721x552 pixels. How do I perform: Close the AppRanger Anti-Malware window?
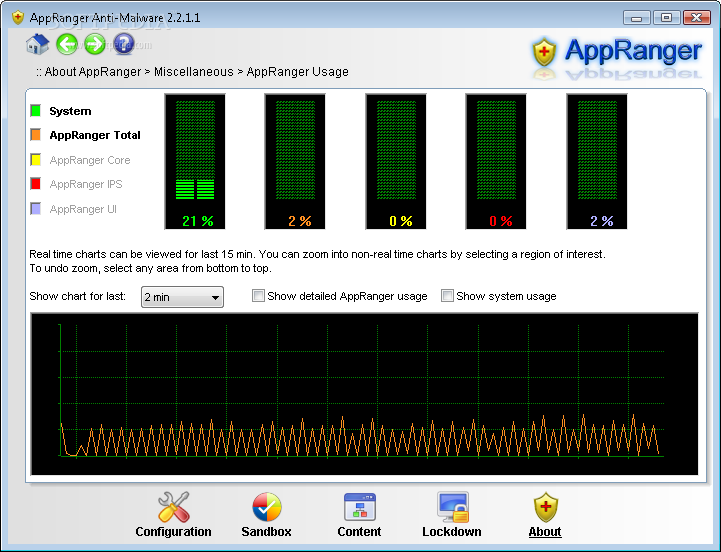click(697, 18)
